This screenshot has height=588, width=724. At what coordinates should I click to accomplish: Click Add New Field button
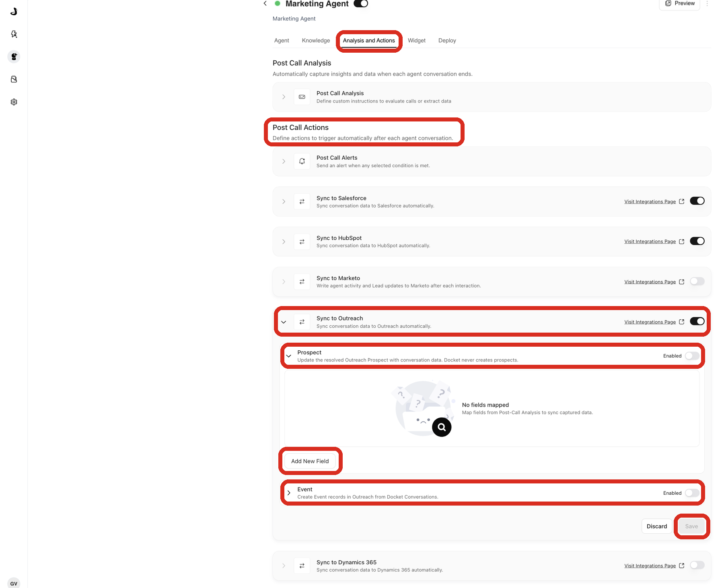pos(310,461)
